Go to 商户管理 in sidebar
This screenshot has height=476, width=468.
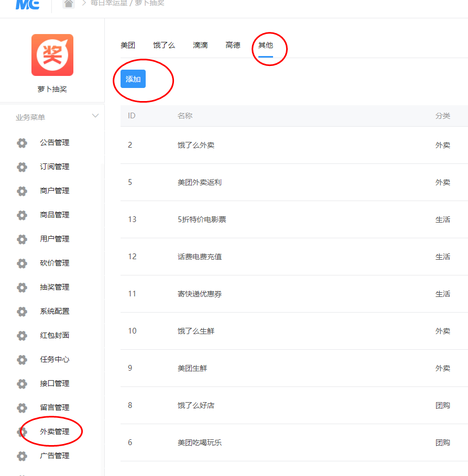(x=55, y=191)
